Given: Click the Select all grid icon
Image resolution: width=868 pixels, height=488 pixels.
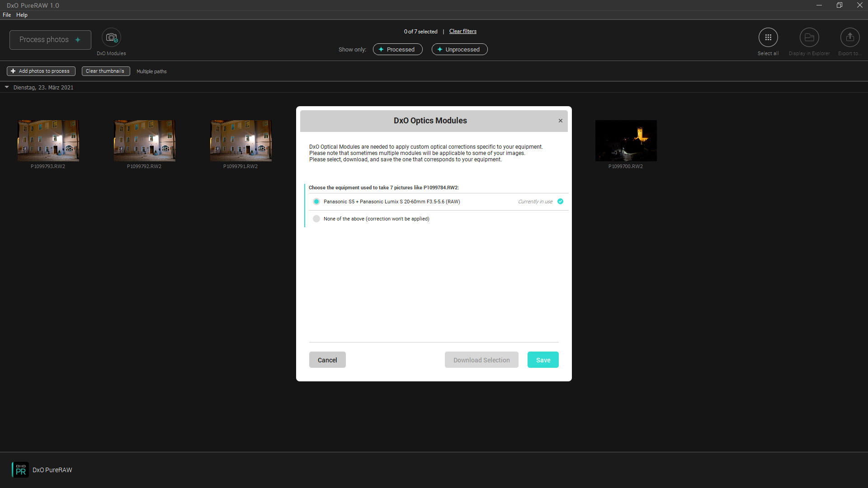Looking at the screenshot, I should (x=768, y=38).
